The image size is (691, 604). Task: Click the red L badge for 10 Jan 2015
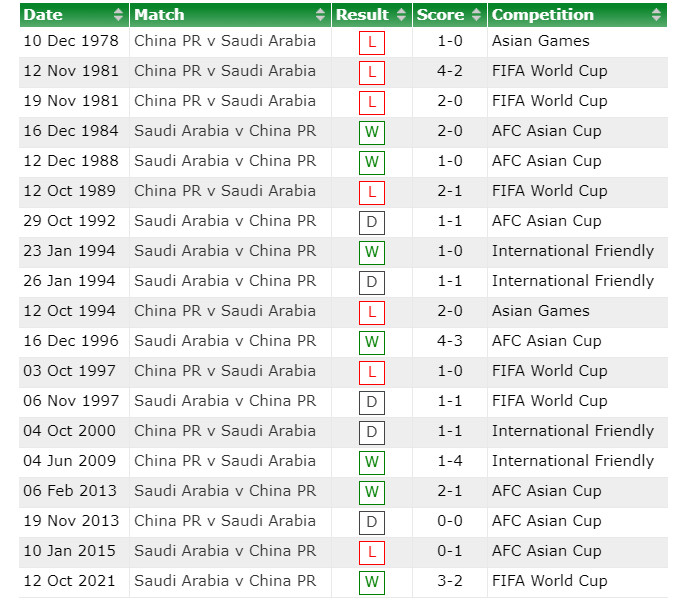click(x=372, y=552)
